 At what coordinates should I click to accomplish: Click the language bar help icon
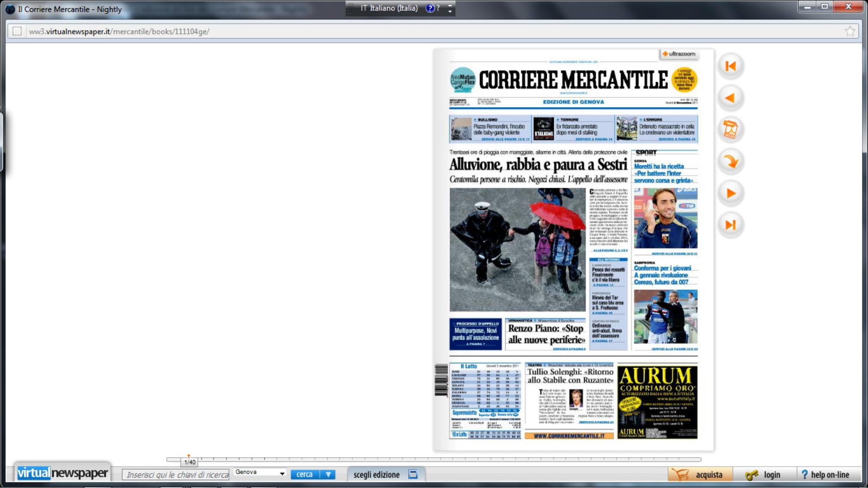click(x=430, y=8)
